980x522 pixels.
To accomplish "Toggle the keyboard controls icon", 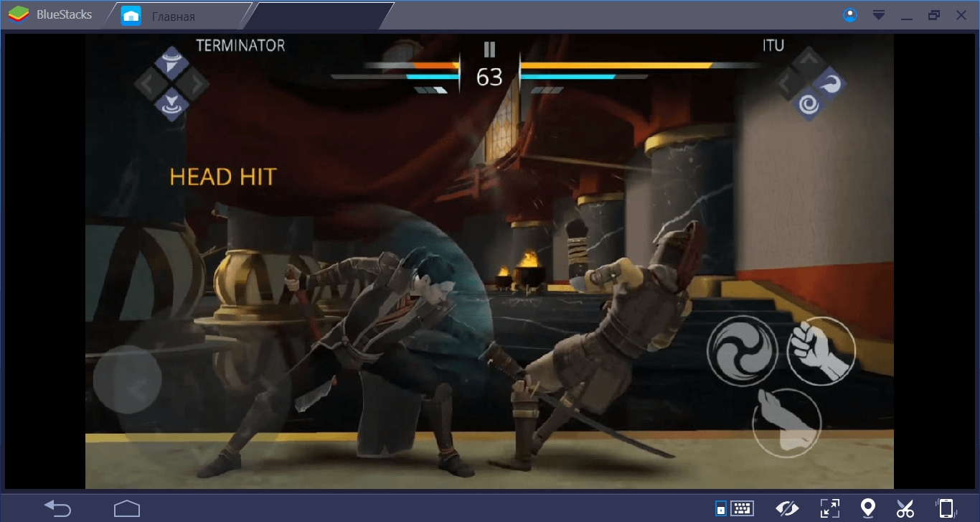I will (x=742, y=508).
